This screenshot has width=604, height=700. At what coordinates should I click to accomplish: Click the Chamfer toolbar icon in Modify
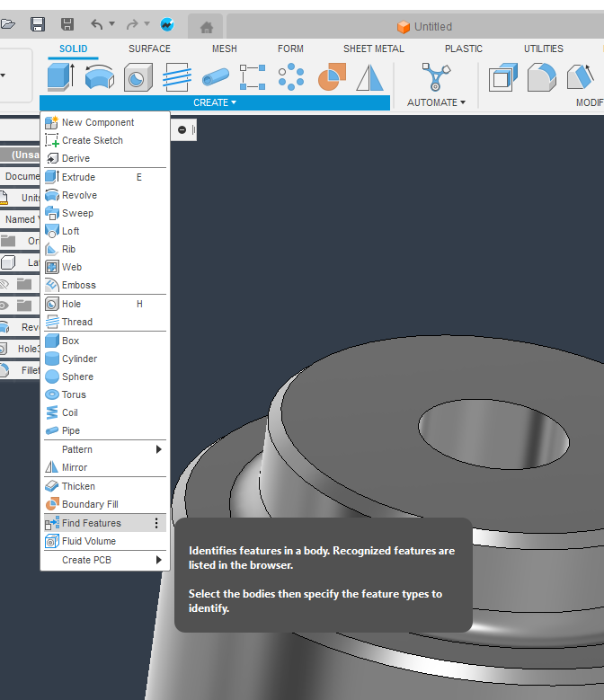coord(581,76)
